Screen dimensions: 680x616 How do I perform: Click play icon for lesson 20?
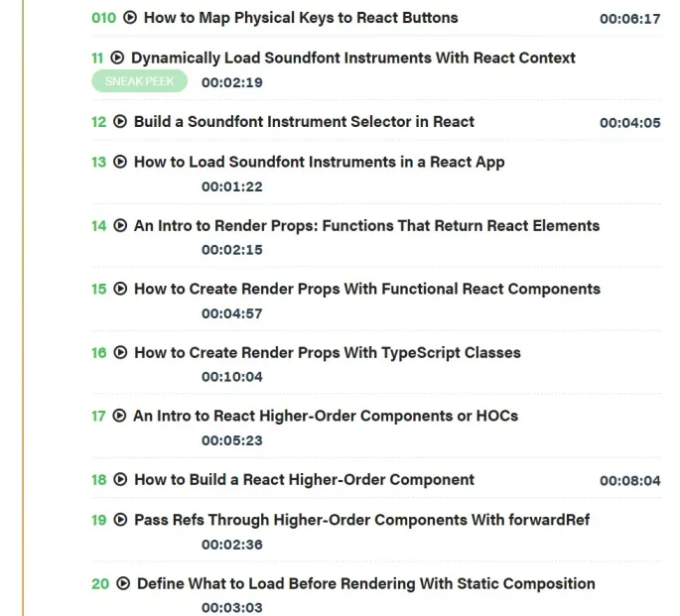[123, 583]
